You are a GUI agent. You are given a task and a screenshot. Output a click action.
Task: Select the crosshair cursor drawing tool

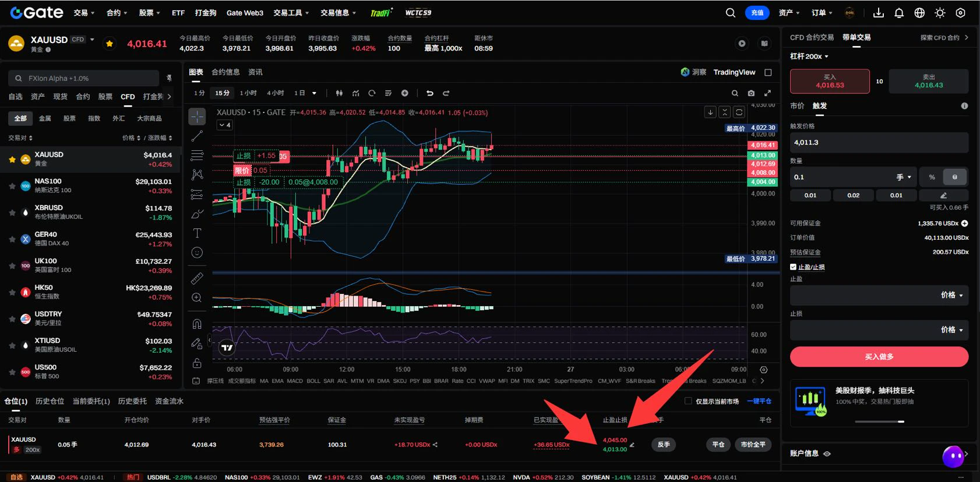(197, 116)
